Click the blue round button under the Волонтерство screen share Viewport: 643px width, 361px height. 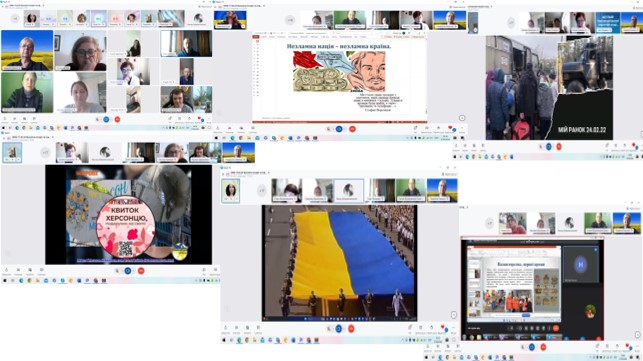coord(532,347)
